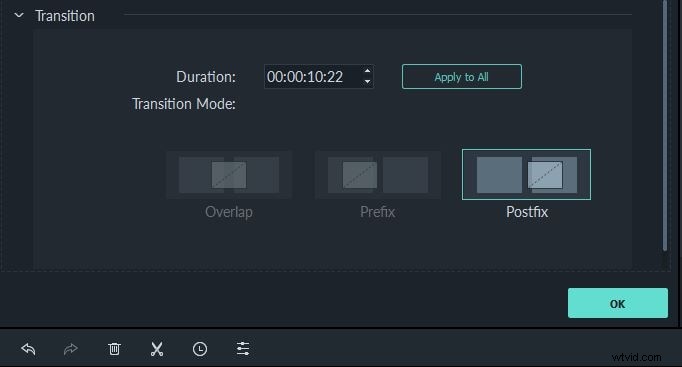Image resolution: width=682 pixels, height=367 pixels.
Task: Click the Duration time field
Action: coord(319,77)
